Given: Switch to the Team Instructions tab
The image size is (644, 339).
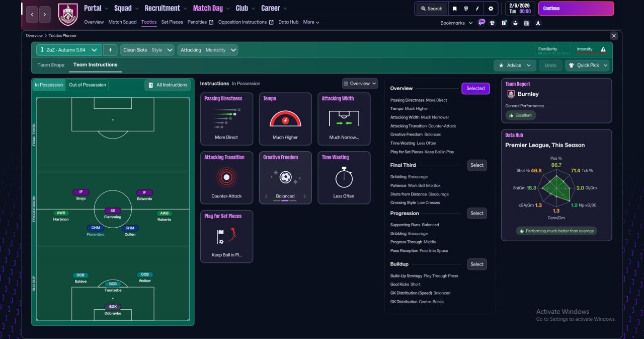Looking at the screenshot, I should (x=95, y=65).
